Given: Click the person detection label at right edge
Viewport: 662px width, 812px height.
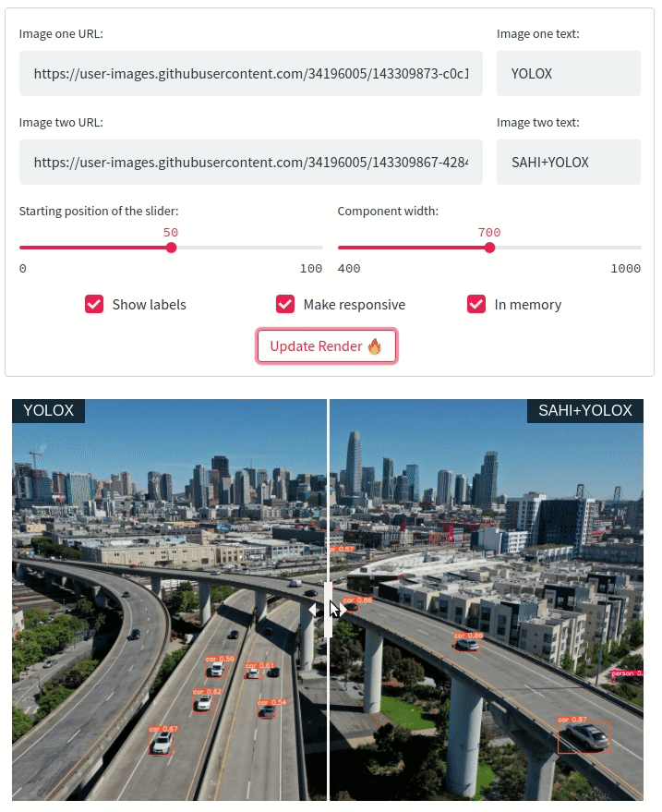Looking at the screenshot, I should [627, 673].
